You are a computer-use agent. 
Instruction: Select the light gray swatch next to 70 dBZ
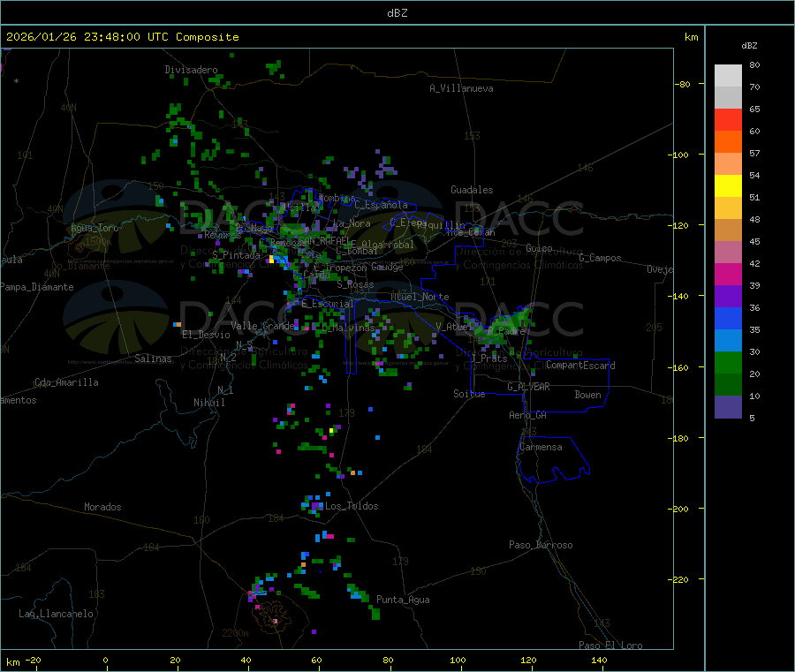[x=728, y=98]
